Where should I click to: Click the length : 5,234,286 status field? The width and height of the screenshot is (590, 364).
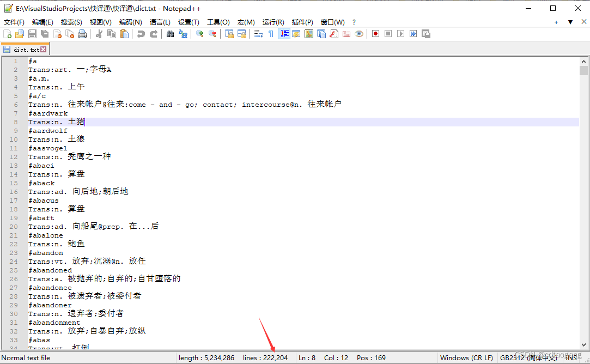pyautogui.click(x=206, y=358)
